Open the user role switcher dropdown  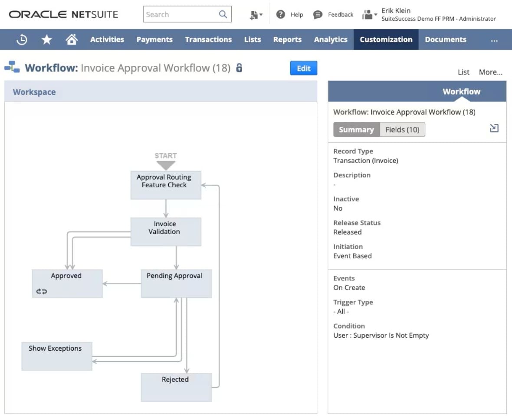pyautogui.click(x=369, y=14)
